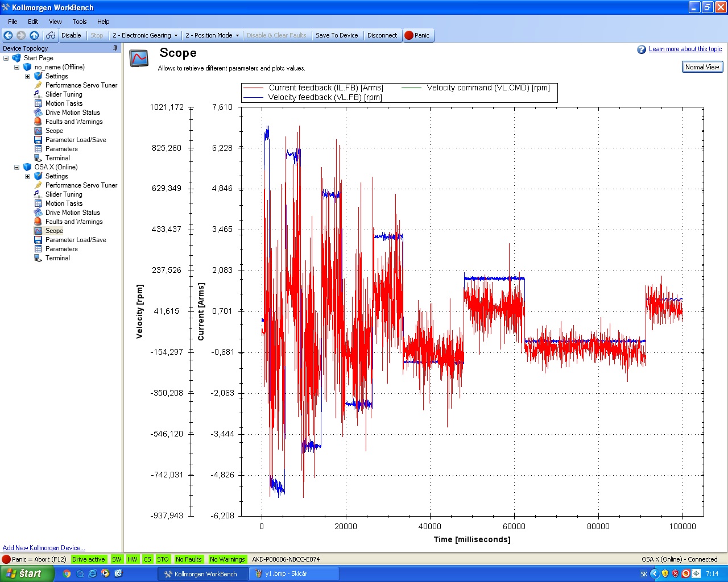Click the help question mark icon
The width and height of the screenshot is (728, 582).
(x=642, y=49)
